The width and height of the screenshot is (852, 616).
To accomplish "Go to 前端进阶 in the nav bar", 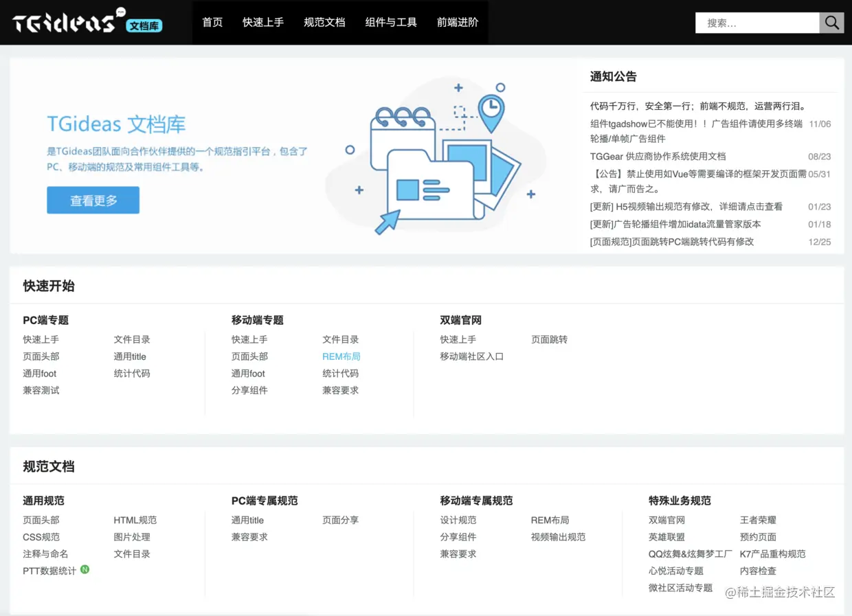I will [x=458, y=23].
